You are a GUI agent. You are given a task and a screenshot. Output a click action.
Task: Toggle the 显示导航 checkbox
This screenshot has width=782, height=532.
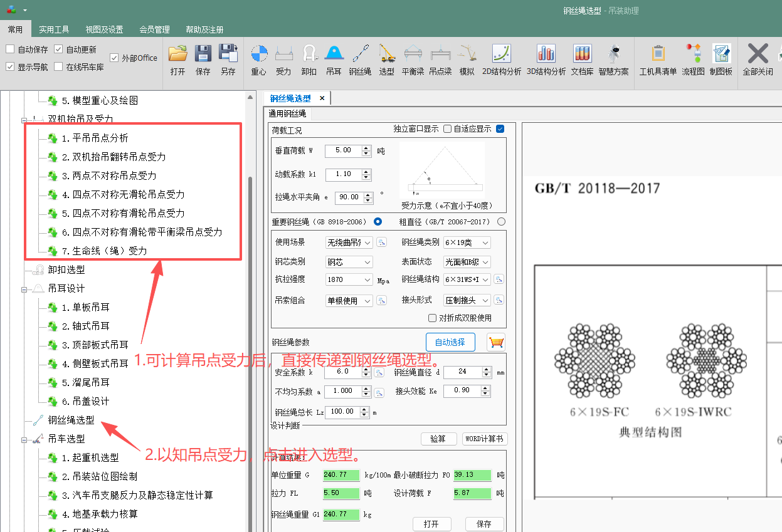coord(10,66)
